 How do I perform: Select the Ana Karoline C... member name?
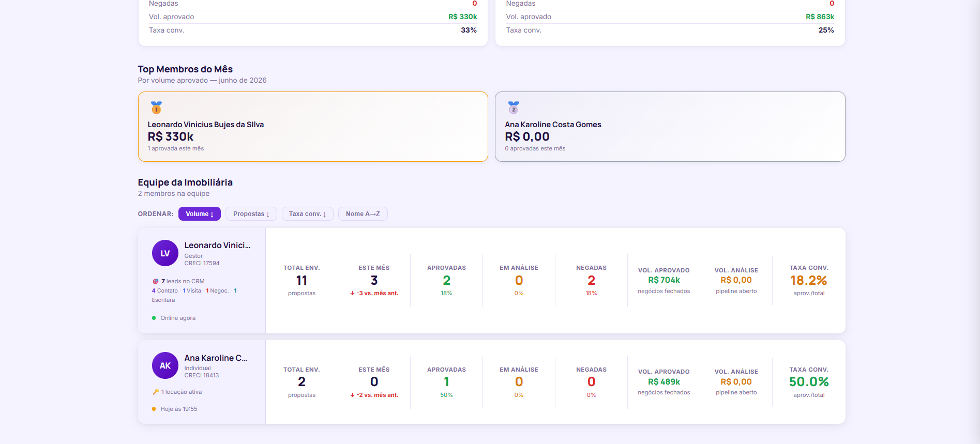point(216,358)
